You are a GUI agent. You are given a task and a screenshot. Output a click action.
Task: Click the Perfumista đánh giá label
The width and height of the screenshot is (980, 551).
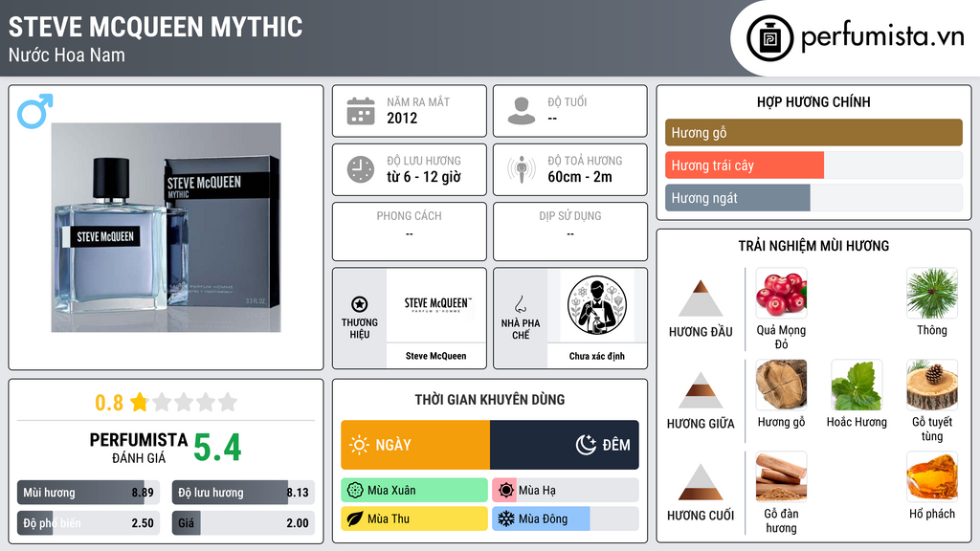point(139,448)
